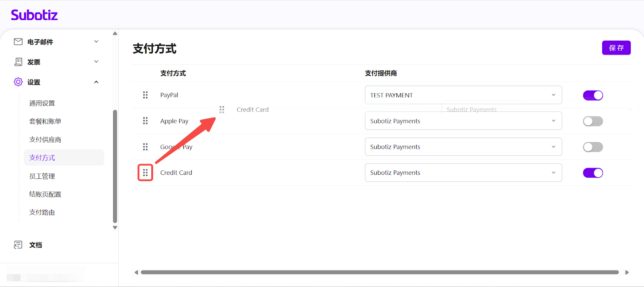
Task: Click sidebar scroll down arrow
Action: [x=115, y=228]
